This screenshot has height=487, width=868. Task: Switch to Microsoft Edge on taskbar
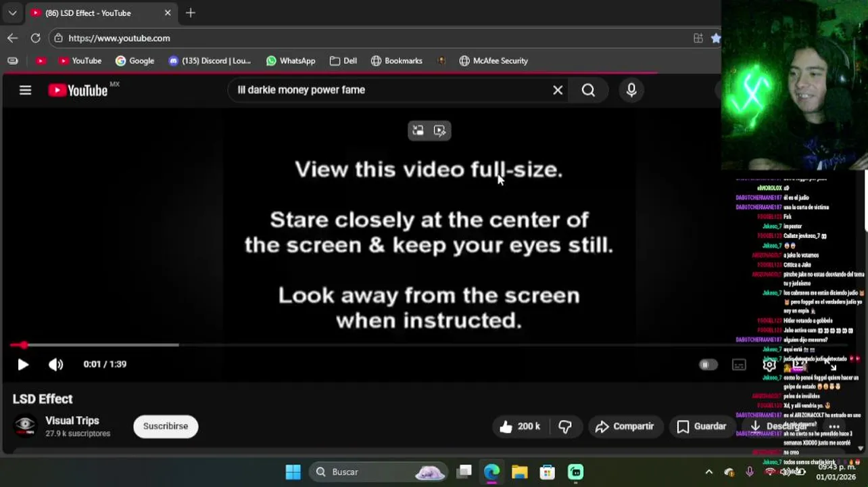tap(491, 472)
